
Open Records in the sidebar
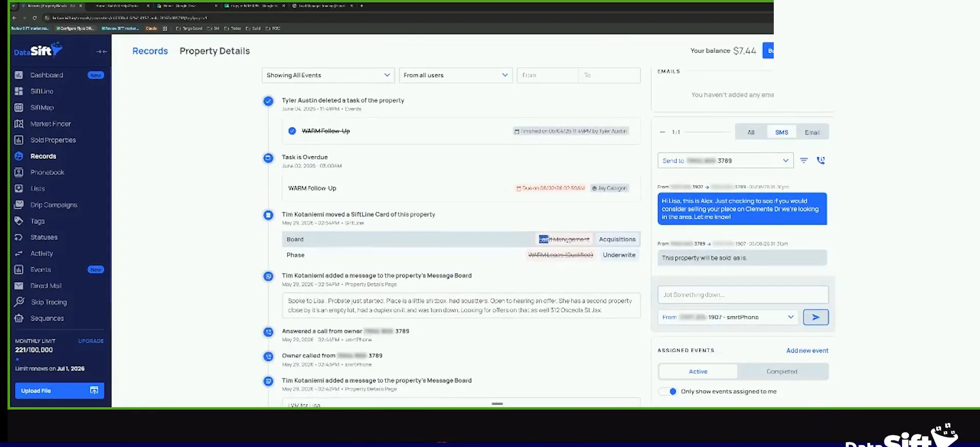(43, 156)
